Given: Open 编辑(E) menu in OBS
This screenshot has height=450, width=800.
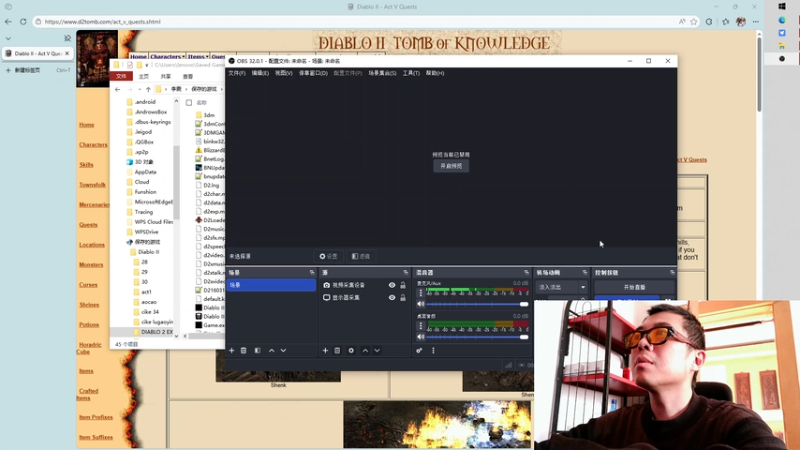Looking at the screenshot, I should 260,73.
